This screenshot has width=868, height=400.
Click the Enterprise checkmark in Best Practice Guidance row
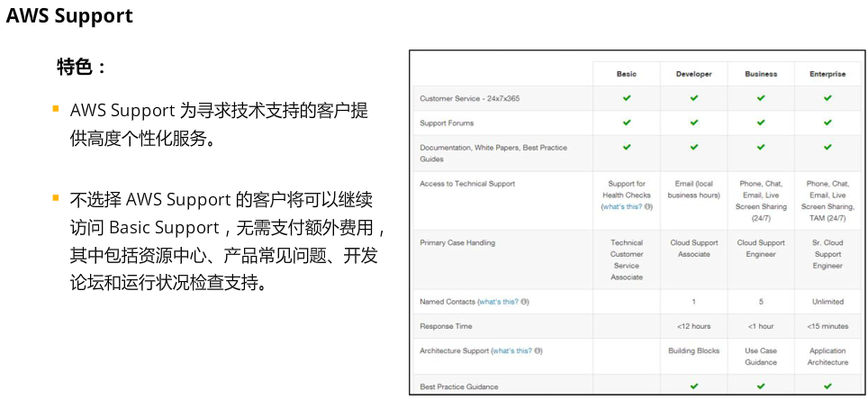click(x=827, y=386)
